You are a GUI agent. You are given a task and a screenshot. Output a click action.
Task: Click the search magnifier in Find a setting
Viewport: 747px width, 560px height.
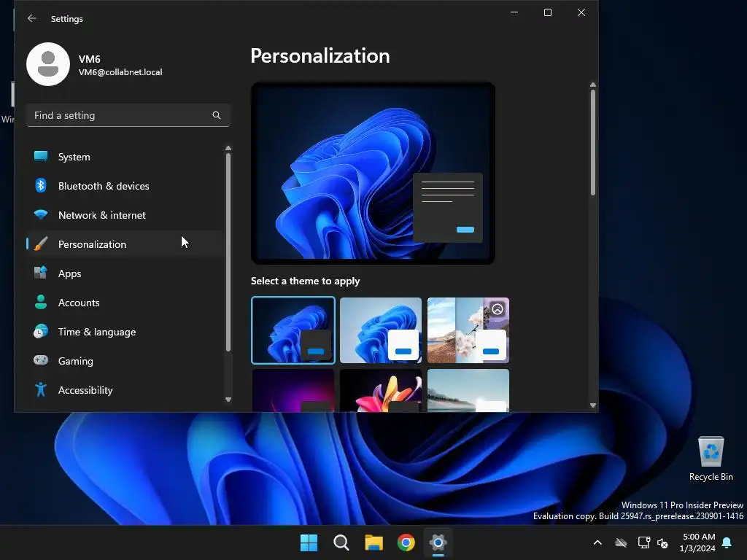click(216, 115)
